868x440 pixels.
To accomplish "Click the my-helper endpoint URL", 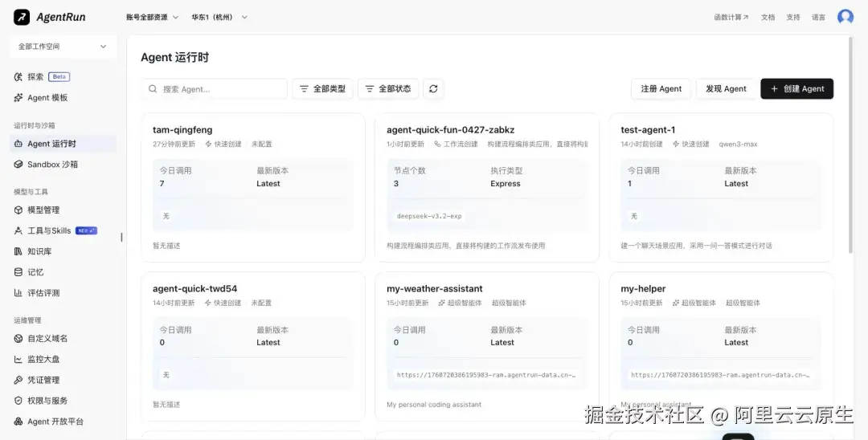I will pos(720,375).
